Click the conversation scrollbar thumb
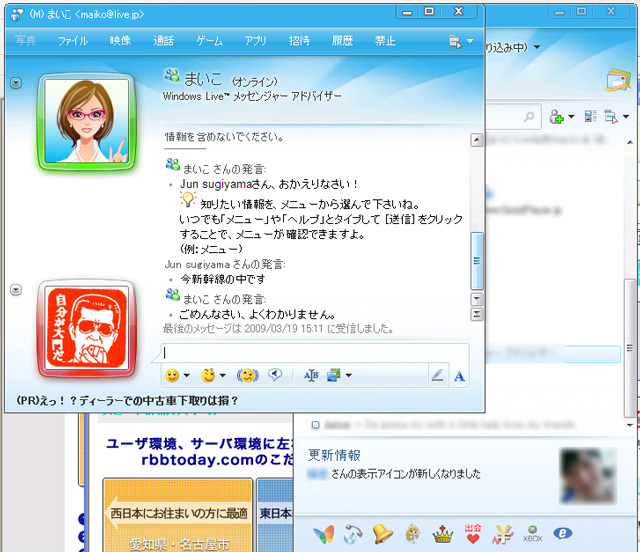 [477, 260]
